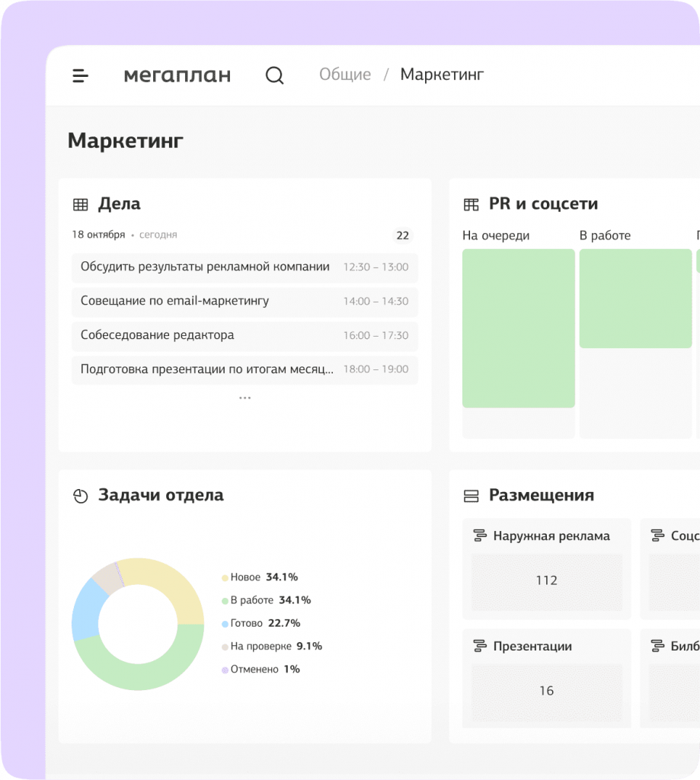Click the Дела table grid icon
The height and width of the screenshot is (780, 700).
80,204
